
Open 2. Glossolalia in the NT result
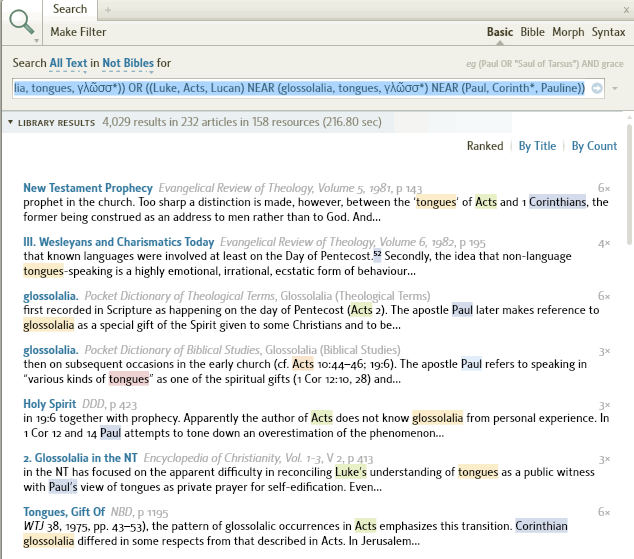tap(80, 458)
